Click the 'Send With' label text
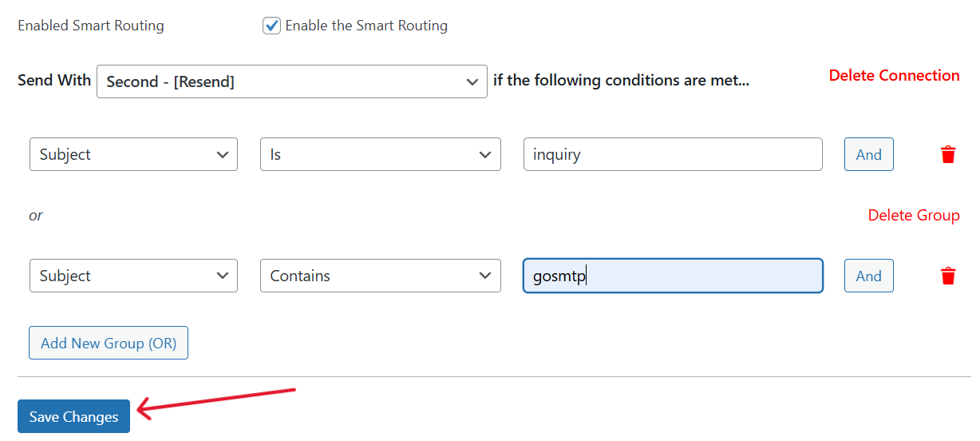This screenshot has width=980, height=441. pyautogui.click(x=54, y=81)
